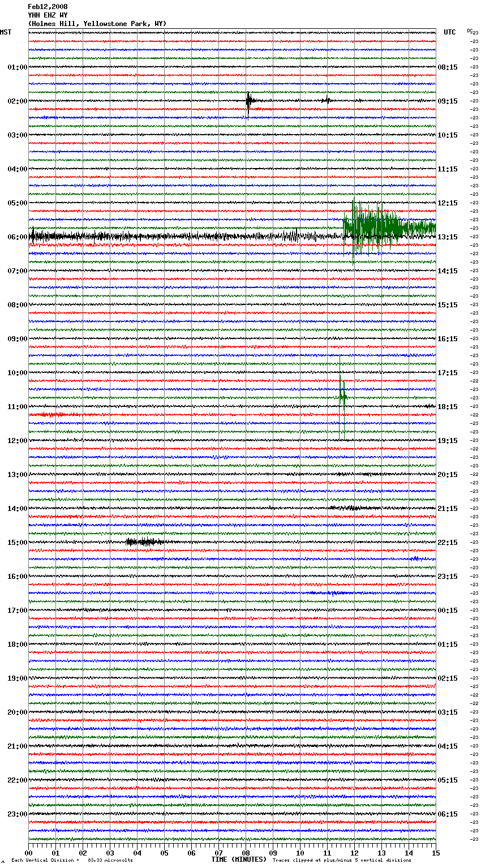Click the 19:00 MST hour label
Viewport: 481px width, 868px height.
[18, 678]
